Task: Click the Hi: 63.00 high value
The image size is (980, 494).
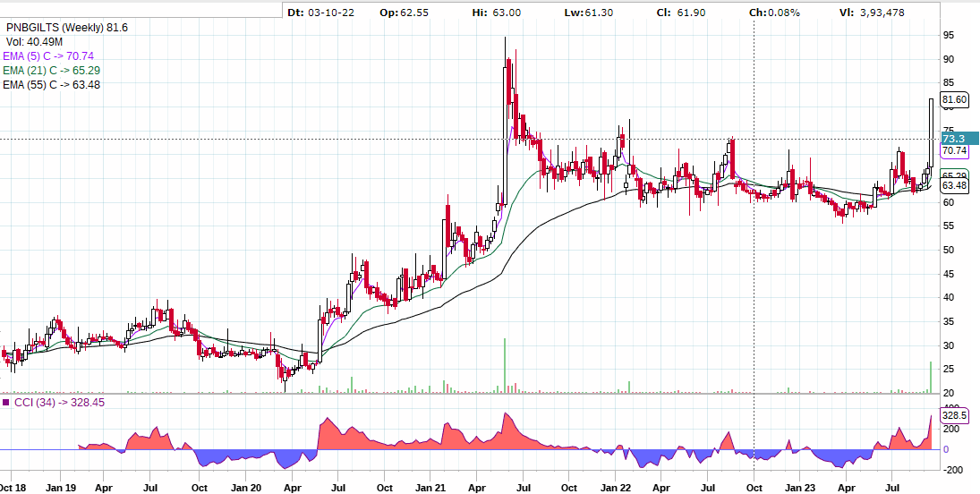Action: tap(497, 12)
